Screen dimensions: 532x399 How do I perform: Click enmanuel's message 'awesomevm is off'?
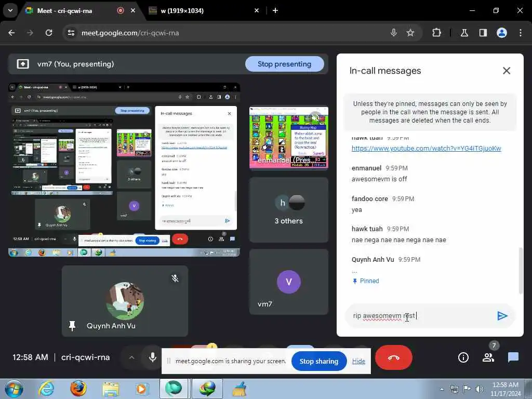[379, 179]
